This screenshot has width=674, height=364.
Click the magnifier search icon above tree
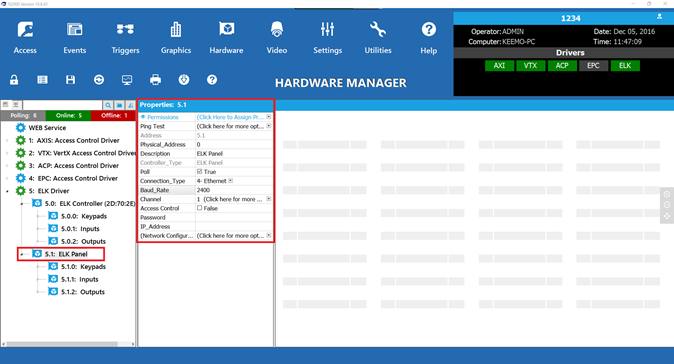click(108, 105)
